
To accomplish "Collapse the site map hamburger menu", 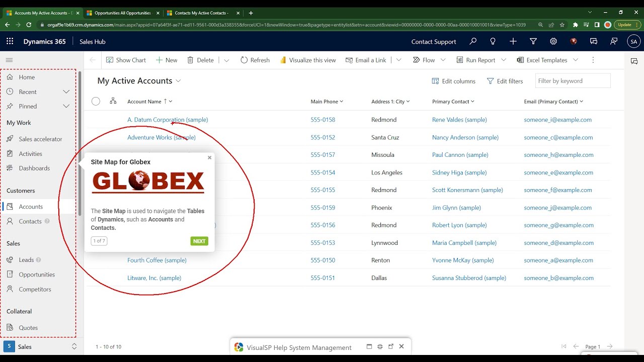I will coord(9,60).
